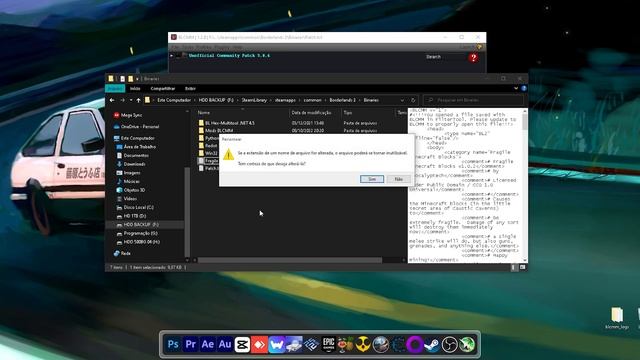Open the Compartilhar ribbon tab

point(162,89)
